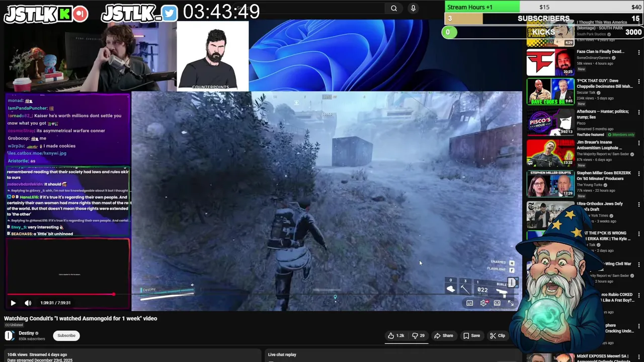Viewport: 644px width, 362px height.
Task: Switch to theater mode in the player
Action: point(497,303)
